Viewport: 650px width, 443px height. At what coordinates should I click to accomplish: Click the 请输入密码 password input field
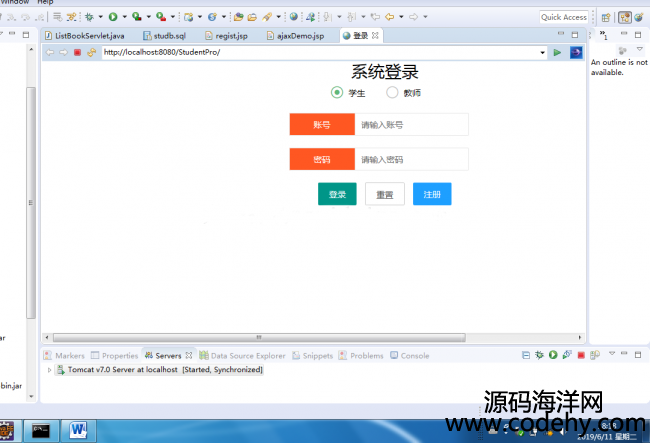(412, 159)
